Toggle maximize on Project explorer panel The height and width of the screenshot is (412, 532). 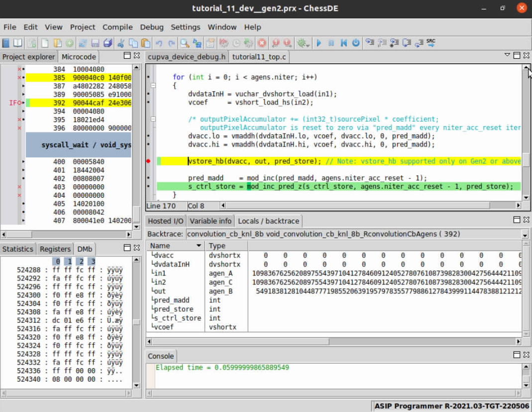127,56
